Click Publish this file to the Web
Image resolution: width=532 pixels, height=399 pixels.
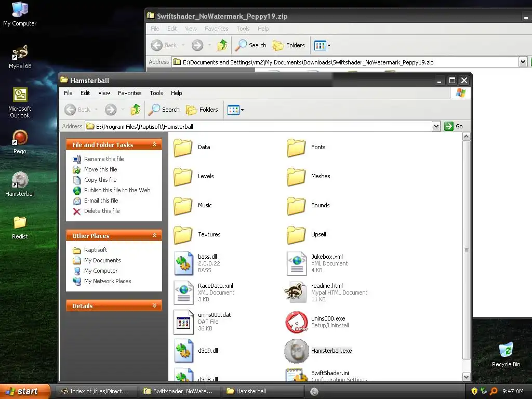[x=117, y=190]
